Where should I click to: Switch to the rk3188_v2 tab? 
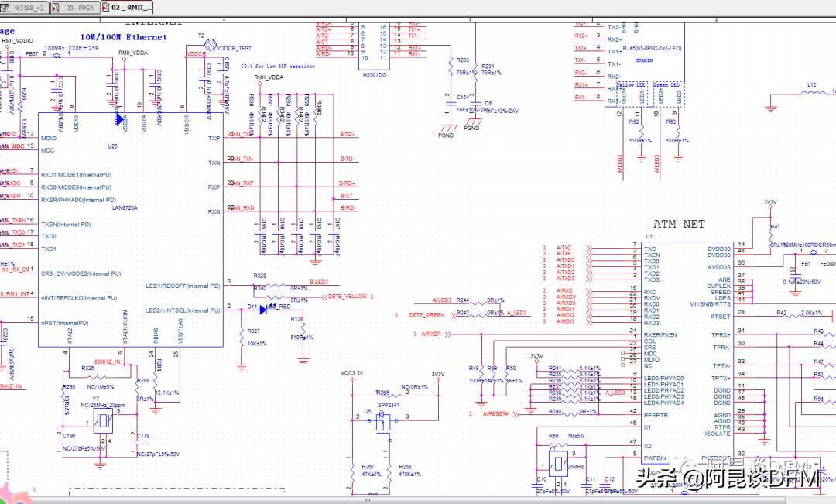click(28, 7)
